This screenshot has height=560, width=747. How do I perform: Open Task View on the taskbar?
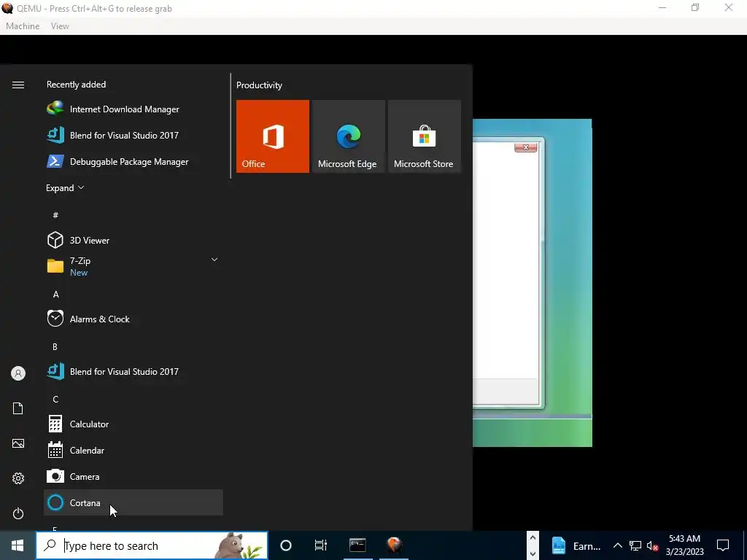[x=321, y=545]
